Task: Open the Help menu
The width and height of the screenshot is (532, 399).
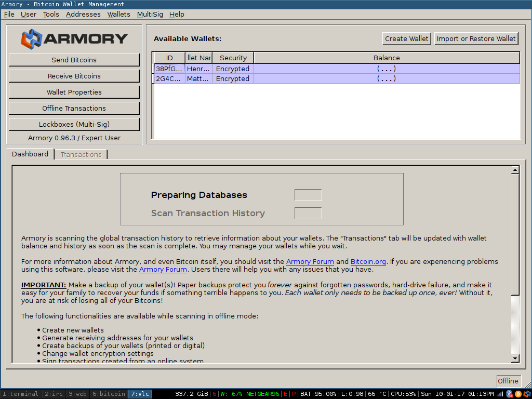Action: click(177, 14)
